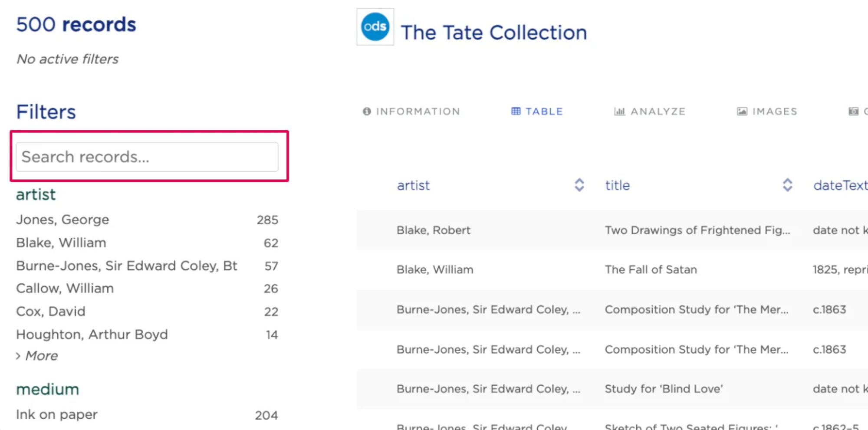Click title column header
Screen dimensions: 868x430
[618, 185]
